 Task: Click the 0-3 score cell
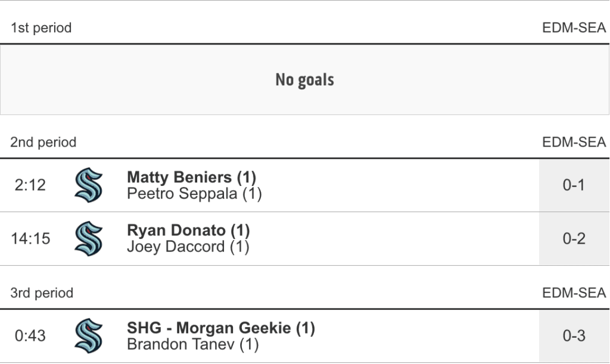574,336
